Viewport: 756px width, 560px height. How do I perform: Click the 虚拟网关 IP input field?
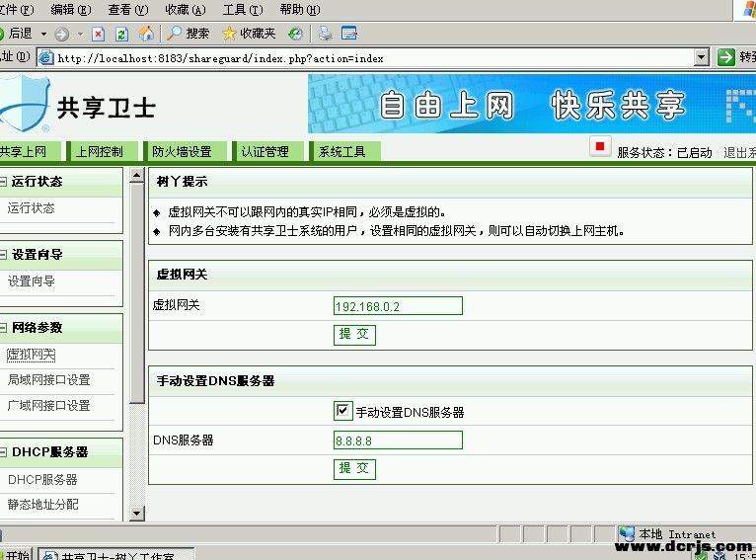click(x=398, y=306)
